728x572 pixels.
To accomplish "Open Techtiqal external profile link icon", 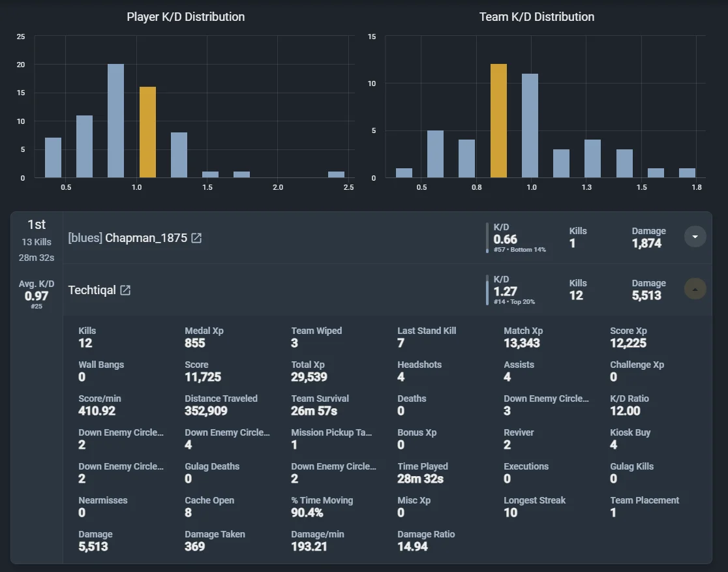I will click(x=125, y=290).
